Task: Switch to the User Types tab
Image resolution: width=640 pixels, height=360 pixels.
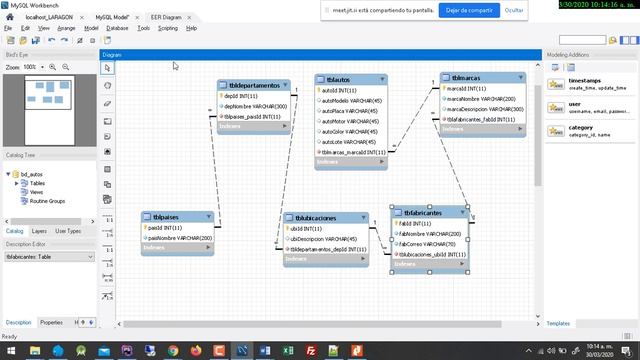Action: click(68, 231)
